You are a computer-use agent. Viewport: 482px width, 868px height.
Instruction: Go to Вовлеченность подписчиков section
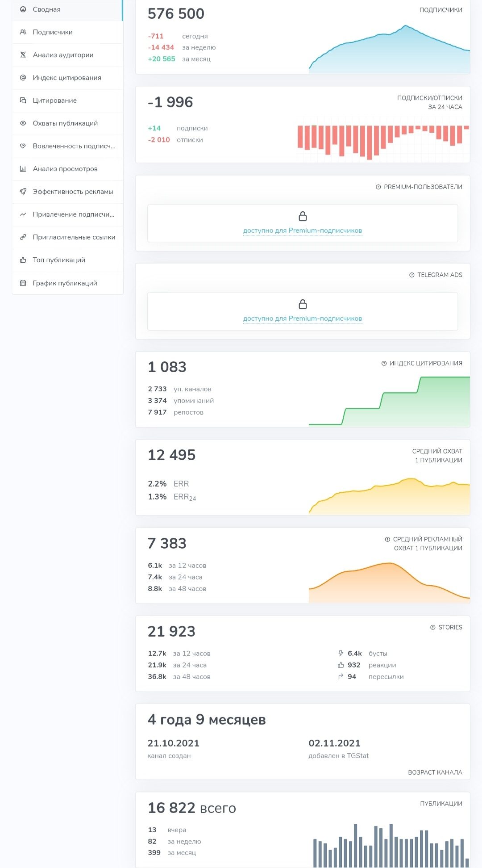coord(67,146)
